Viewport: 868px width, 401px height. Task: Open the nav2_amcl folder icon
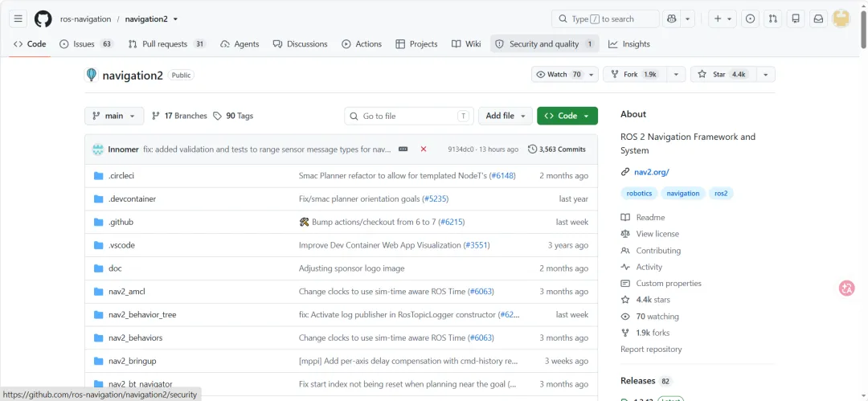pyautogui.click(x=99, y=292)
